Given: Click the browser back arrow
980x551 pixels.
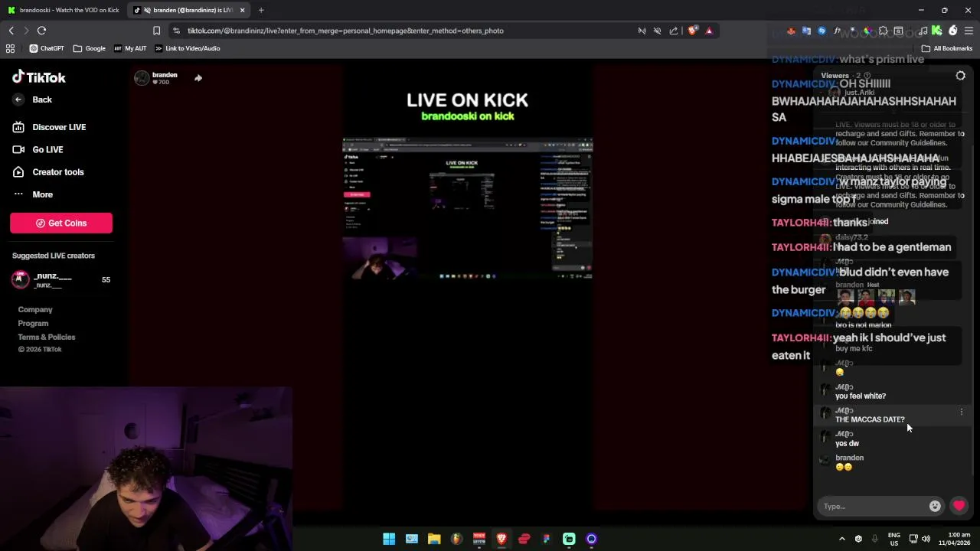Looking at the screenshot, I should point(11,31).
